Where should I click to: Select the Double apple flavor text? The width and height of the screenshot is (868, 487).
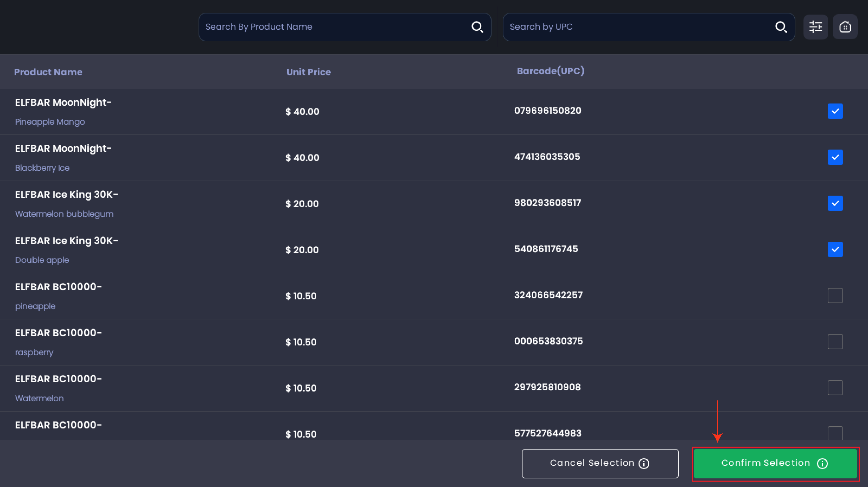pos(42,260)
